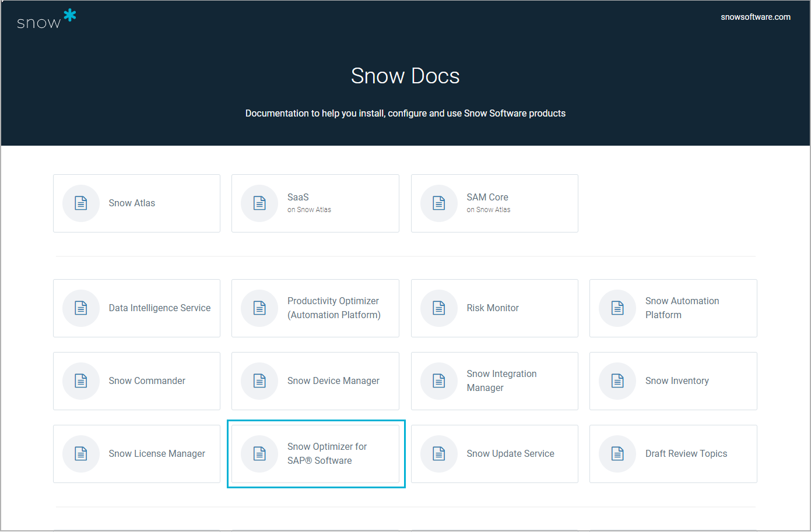The width and height of the screenshot is (811, 532).
Task: Select Snow Device Manager label
Action: coord(333,381)
